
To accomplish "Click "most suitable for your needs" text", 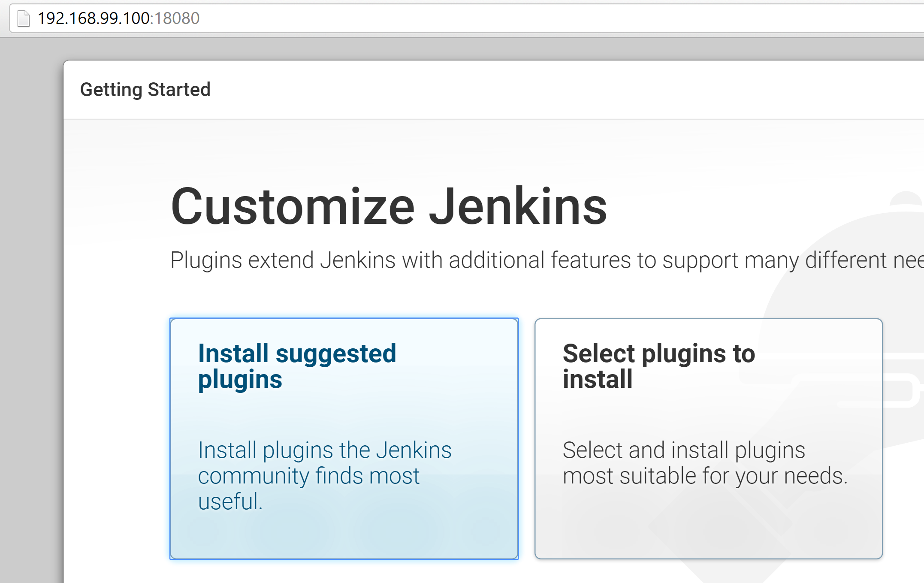I will pyautogui.click(x=705, y=476).
